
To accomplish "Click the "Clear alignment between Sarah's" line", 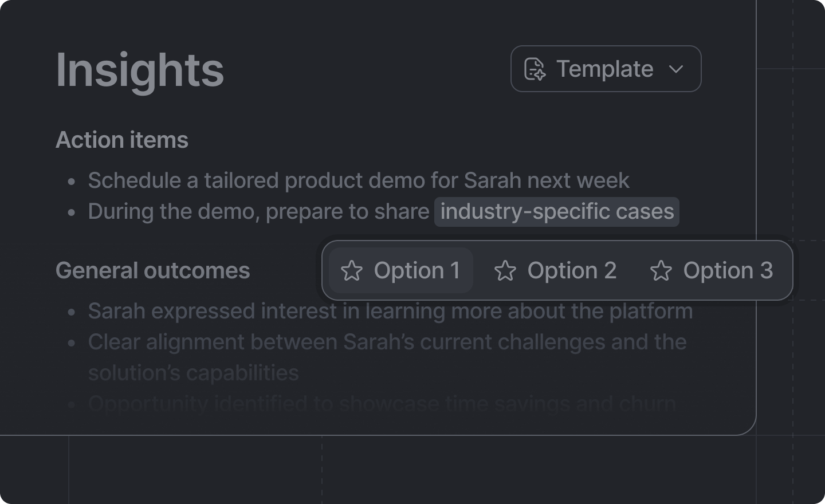I will click(x=387, y=342).
